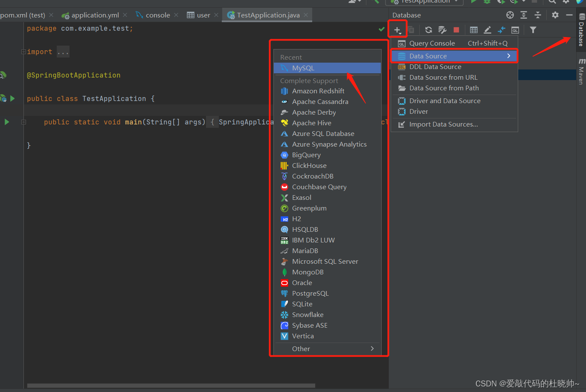
Task: Select Azure SQL Database
Action: coord(327,134)
